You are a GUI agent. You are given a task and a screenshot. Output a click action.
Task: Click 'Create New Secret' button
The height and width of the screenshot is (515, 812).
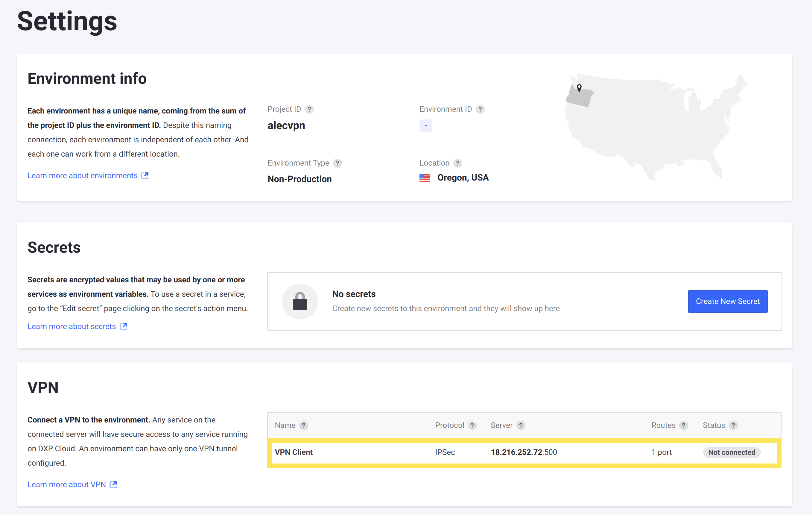click(x=727, y=301)
